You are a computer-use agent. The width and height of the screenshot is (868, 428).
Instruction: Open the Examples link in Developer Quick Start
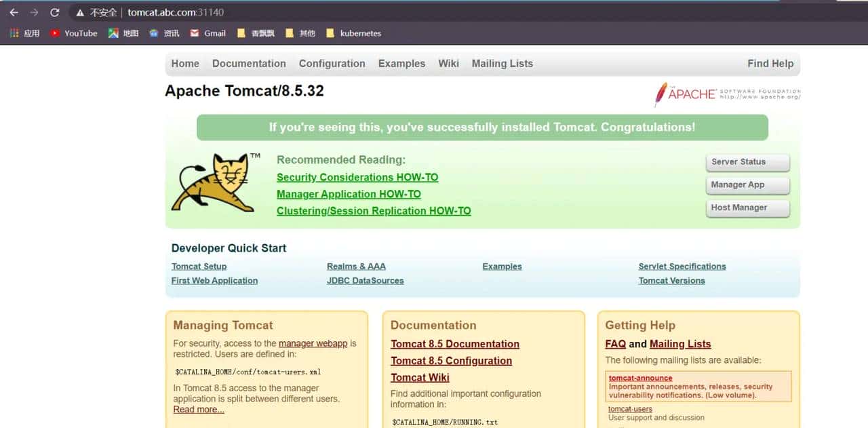coord(502,267)
